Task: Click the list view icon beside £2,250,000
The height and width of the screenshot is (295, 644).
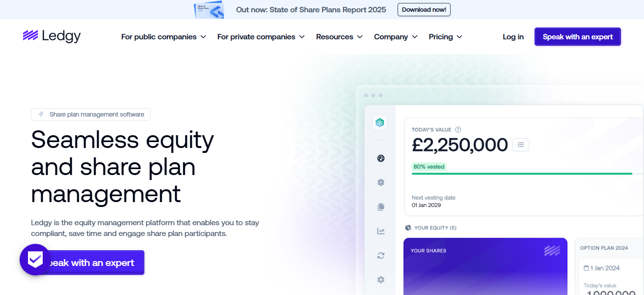Action: [521, 145]
